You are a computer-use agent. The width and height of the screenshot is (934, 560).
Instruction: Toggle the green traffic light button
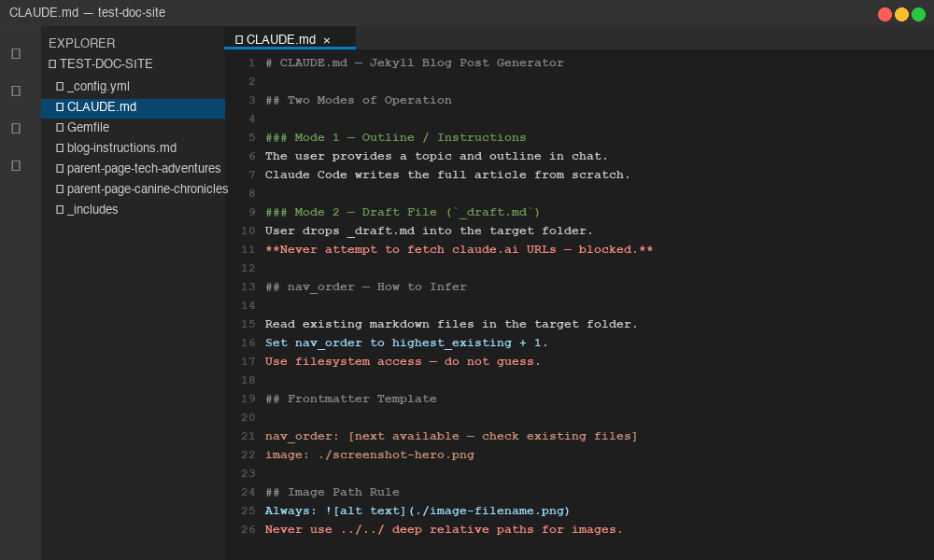[x=917, y=15]
